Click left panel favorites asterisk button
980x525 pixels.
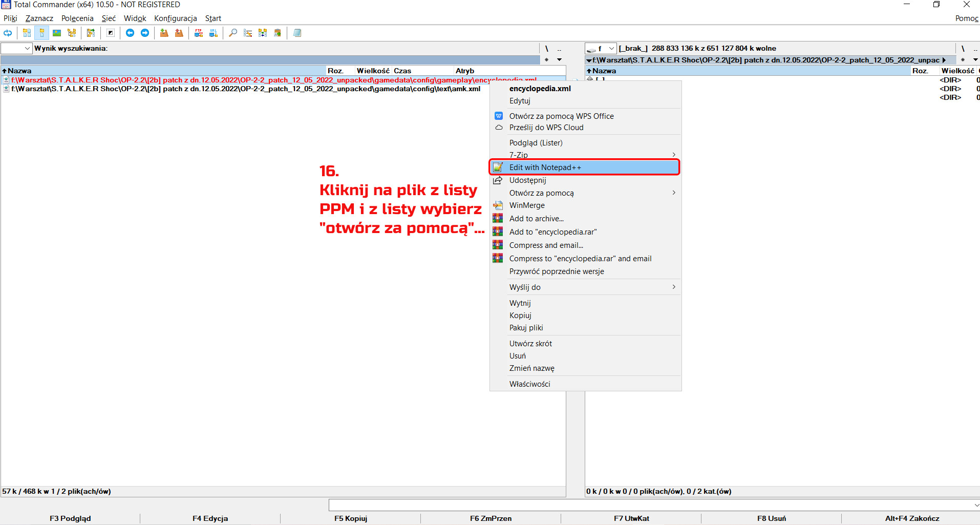click(546, 60)
